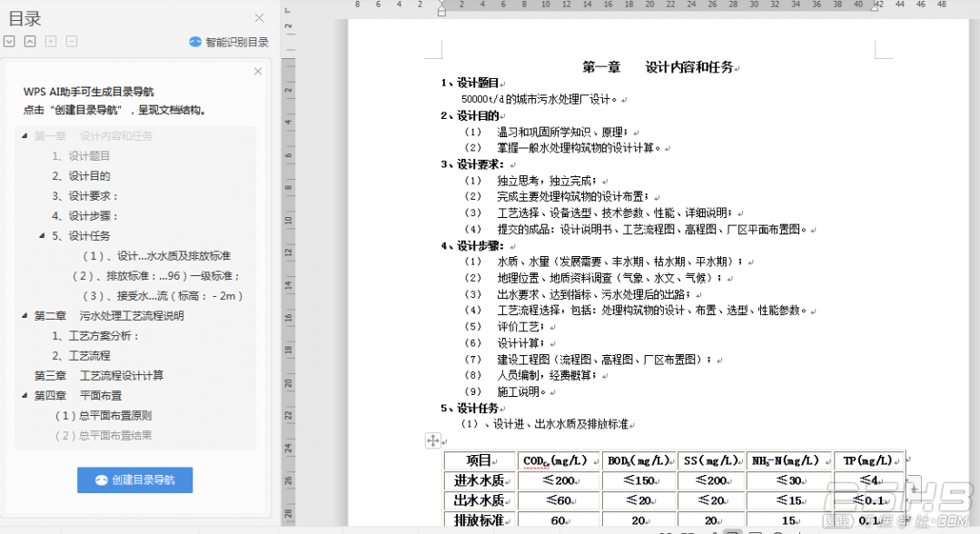Click table header TP(mg/L)
Screen dimensions: 980x534
coord(869,460)
